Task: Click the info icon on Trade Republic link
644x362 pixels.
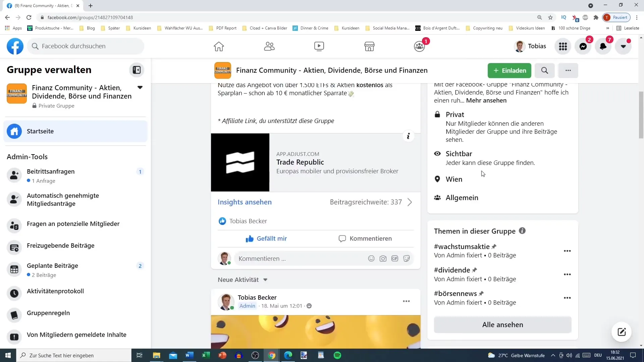Action: point(408,136)
